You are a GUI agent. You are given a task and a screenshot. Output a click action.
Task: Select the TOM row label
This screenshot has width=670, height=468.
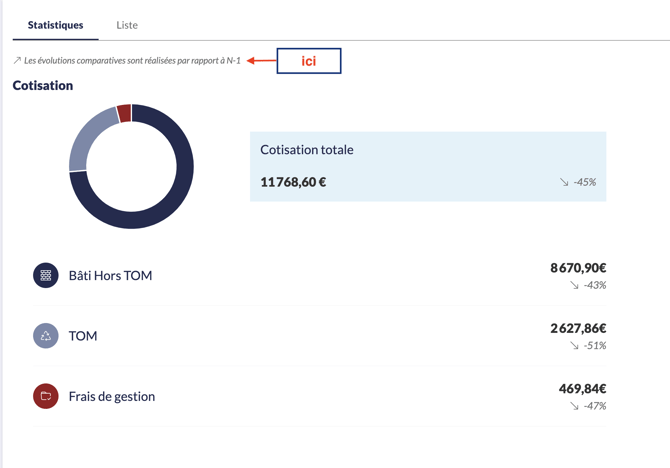point(83,336)
